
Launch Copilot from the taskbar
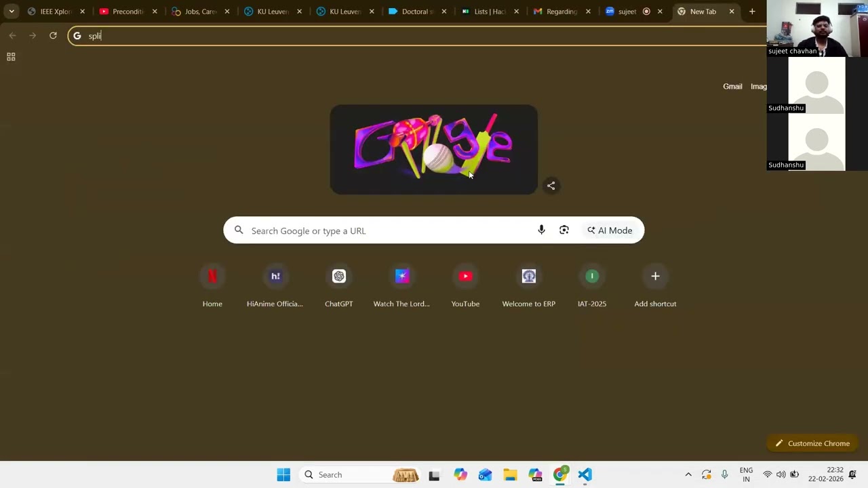click(x=460, y=474)
